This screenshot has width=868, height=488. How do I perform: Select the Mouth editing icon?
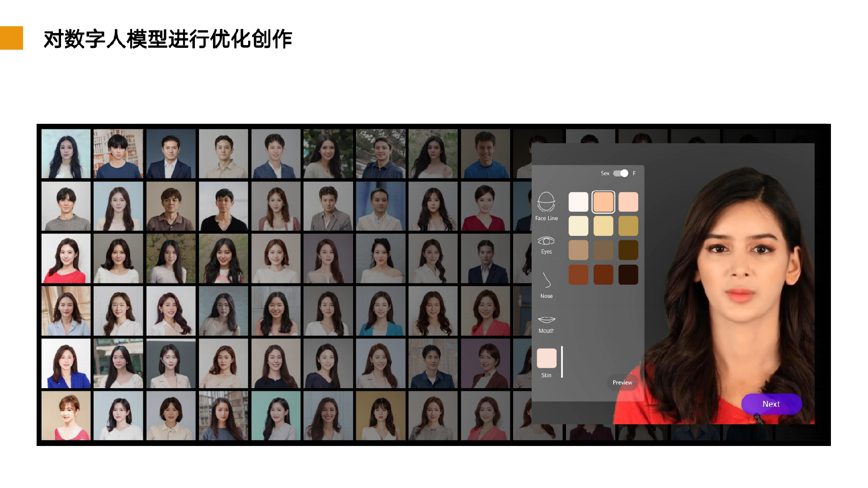pos(546,320)
